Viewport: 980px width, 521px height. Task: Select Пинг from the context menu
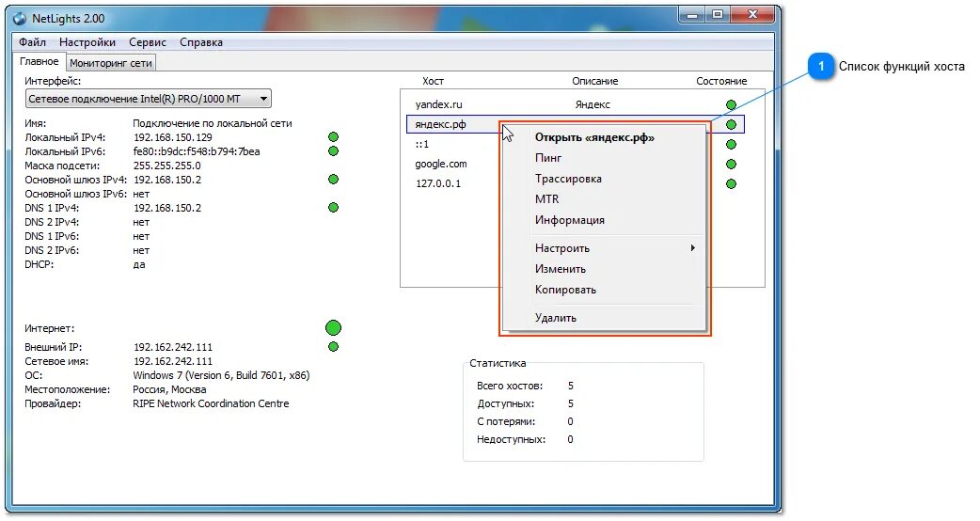click(x=548, y=158)
